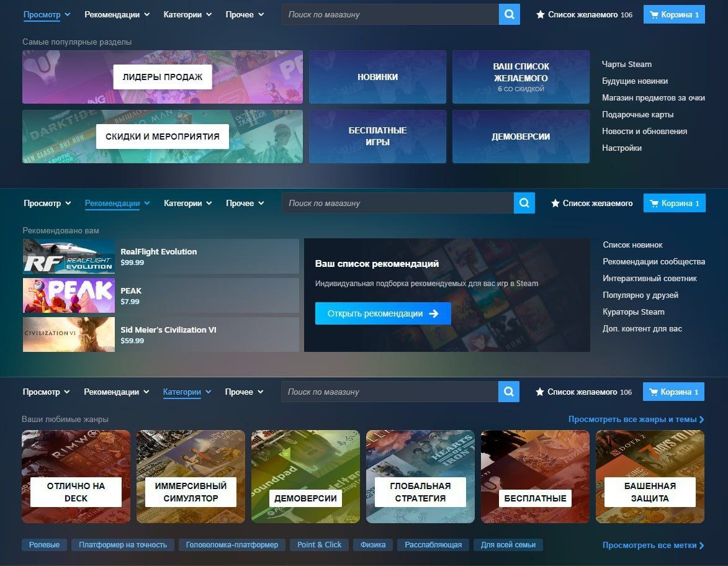Open 'Демоверсии' genre card under 'Ваши любимые жанры'

[305, 477]
